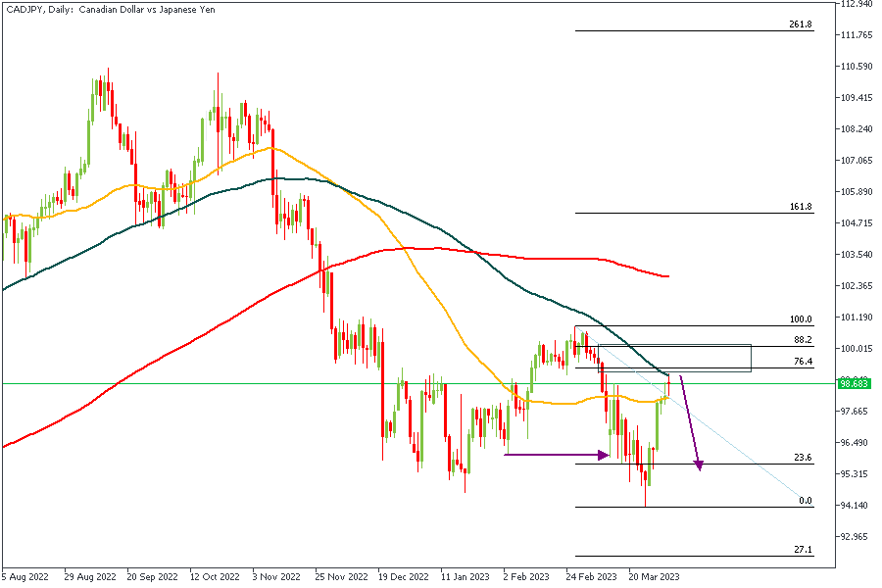Select the green current price tag 98.683
The width and height of the screenshot is (882, 588).
(856, 384)
